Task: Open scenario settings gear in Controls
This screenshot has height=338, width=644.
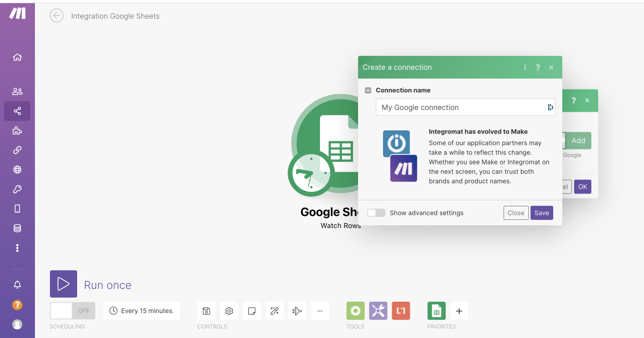Action: pyautogui.click(x=229, y=311)
